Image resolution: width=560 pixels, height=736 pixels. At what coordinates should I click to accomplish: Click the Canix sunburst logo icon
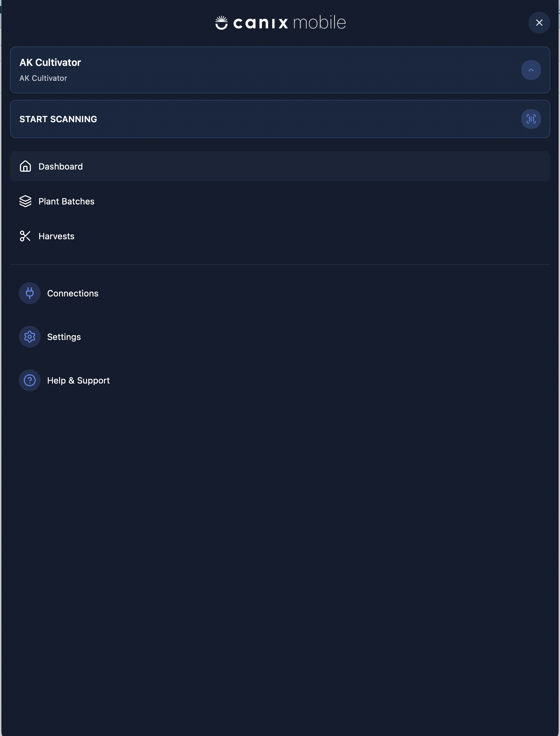click(x=222, y=23)
